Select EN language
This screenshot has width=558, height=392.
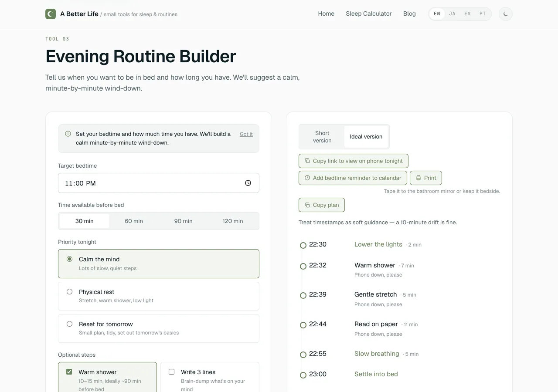tap(437, 14)
